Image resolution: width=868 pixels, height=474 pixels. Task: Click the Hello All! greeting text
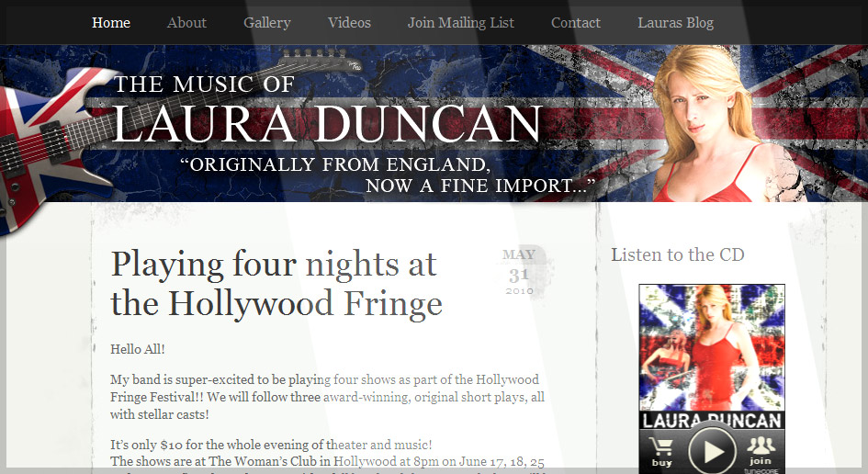[x=137, y=349]
